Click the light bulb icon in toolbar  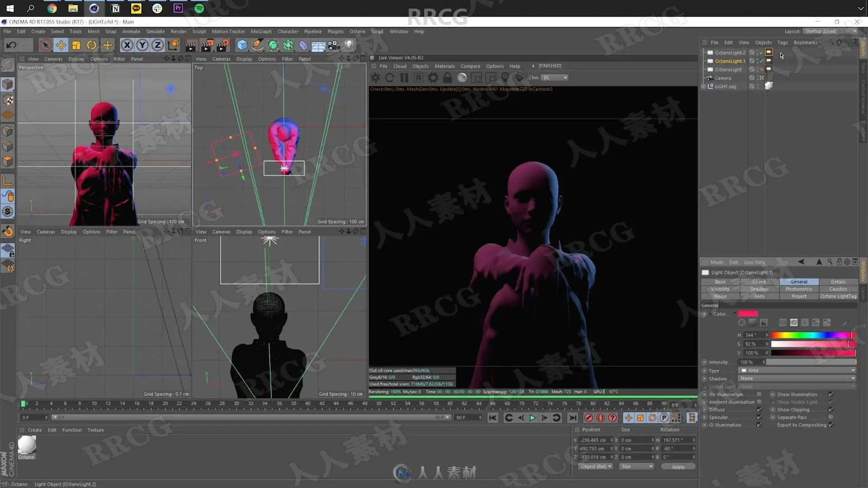pyautogui.click(x=349, y=45)
